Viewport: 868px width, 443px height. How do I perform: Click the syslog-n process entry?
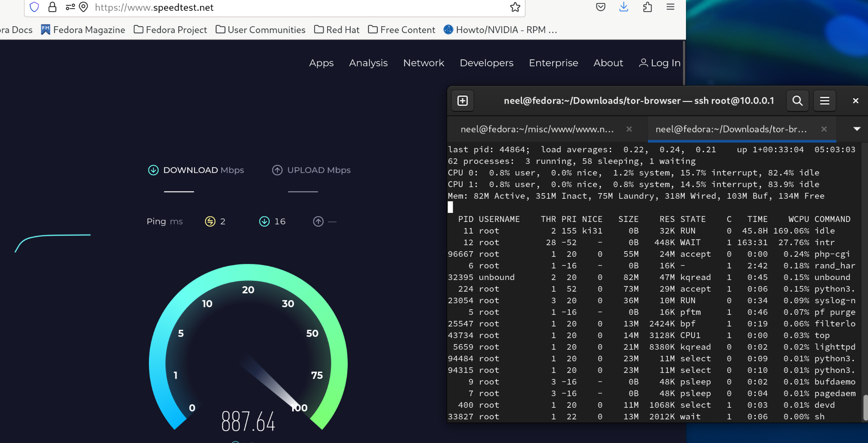(835, 301)
